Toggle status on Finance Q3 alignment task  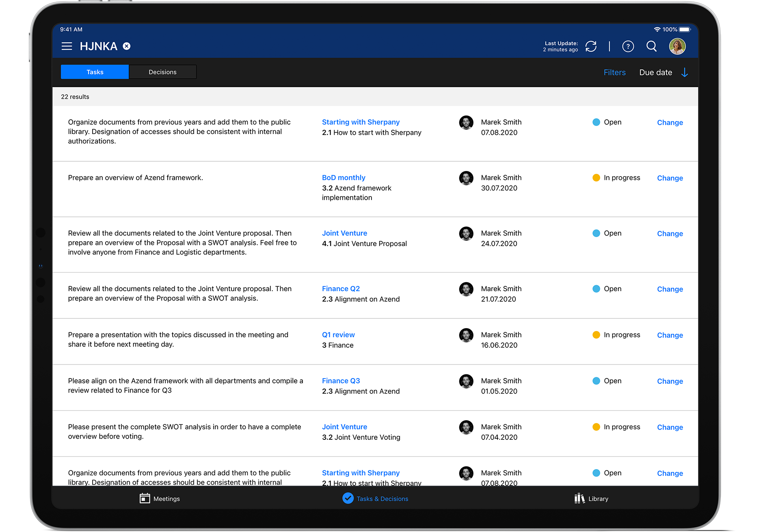(596, 381)
